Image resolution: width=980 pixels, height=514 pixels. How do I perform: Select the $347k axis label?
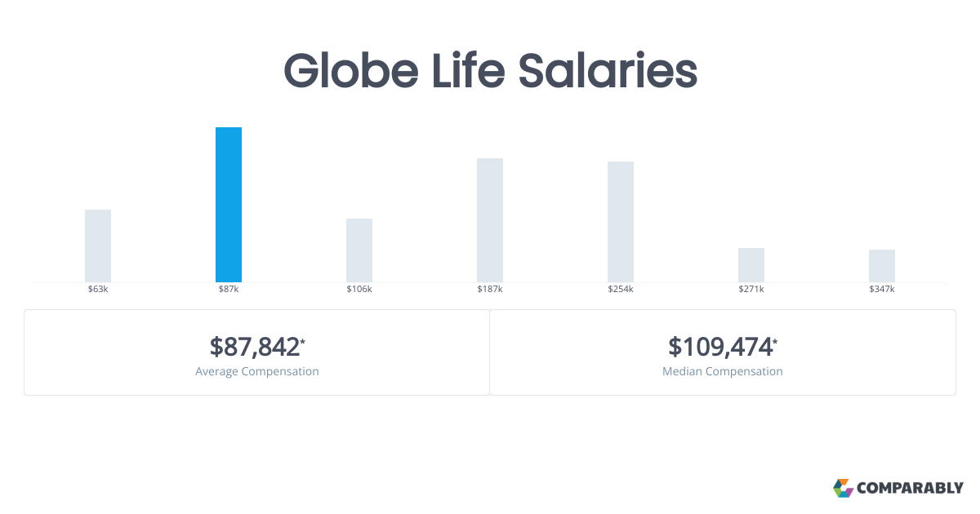882,290
